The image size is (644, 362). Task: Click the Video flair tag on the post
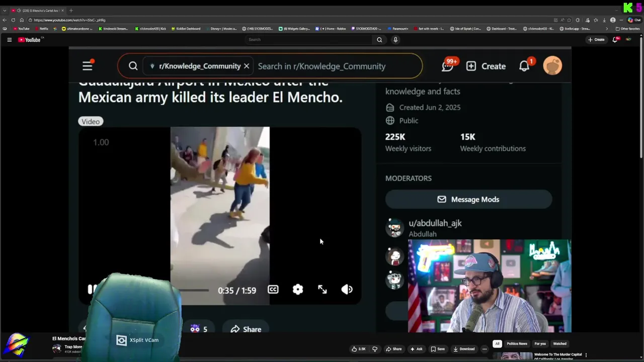click(x=91, y=122)
